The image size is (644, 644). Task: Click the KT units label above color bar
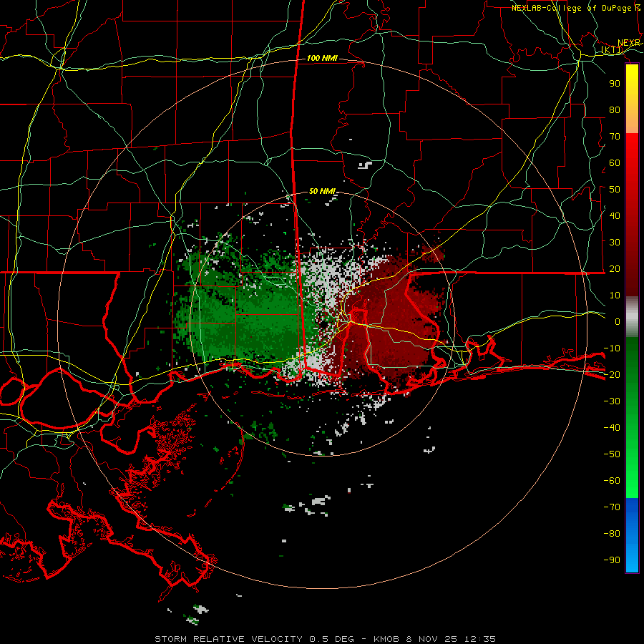pos(612,50)
